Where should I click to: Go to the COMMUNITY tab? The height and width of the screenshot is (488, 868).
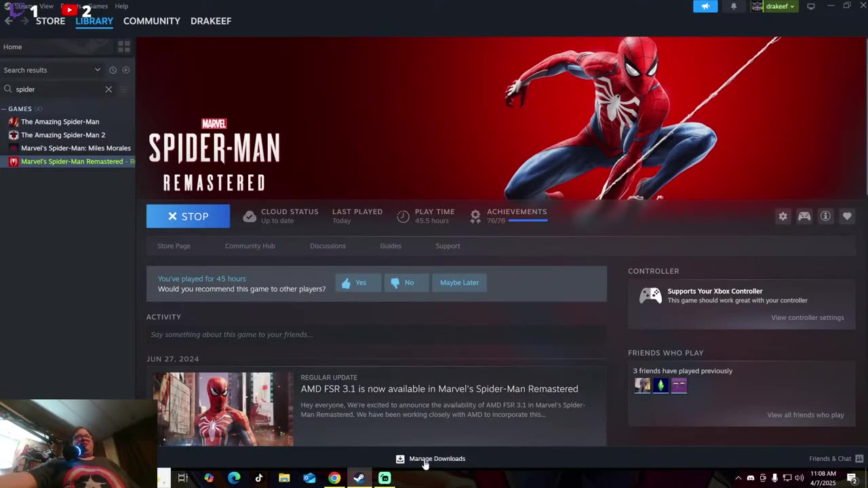click(x=152, y=21)
